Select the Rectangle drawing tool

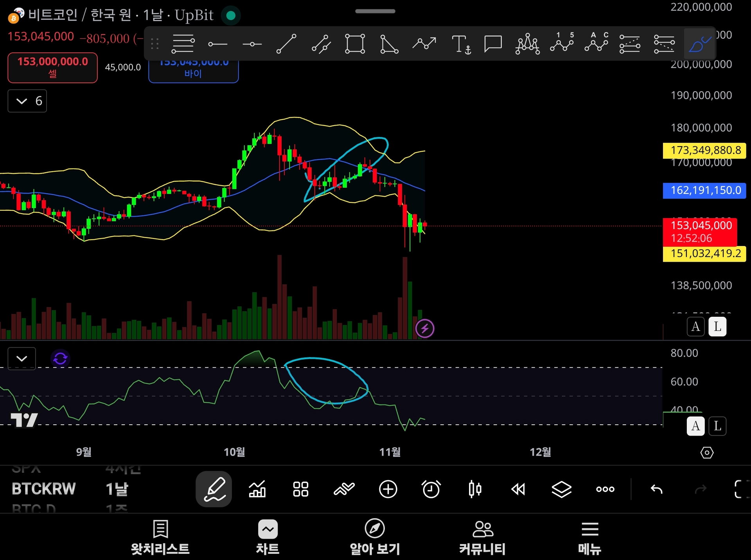click(x=355, y=43)
